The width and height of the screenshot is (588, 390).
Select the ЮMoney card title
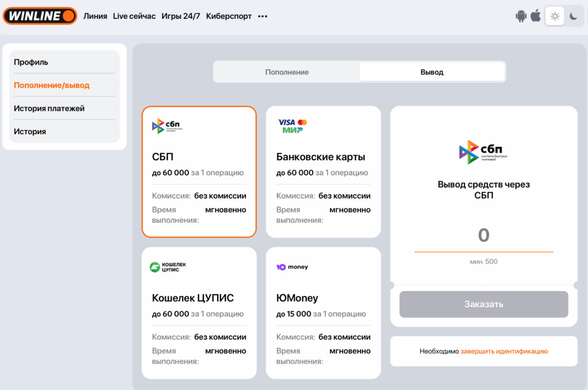click(x=297, y=298)
